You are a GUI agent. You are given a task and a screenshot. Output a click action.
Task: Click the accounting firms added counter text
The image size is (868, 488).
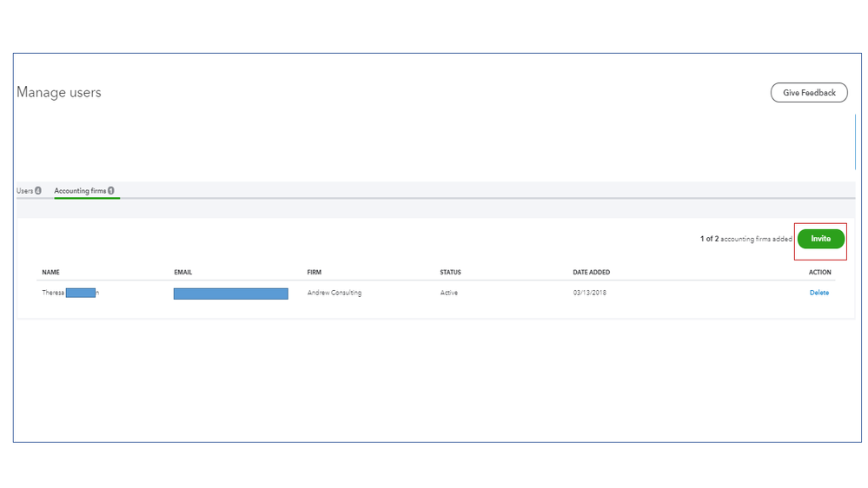[745, 239]
